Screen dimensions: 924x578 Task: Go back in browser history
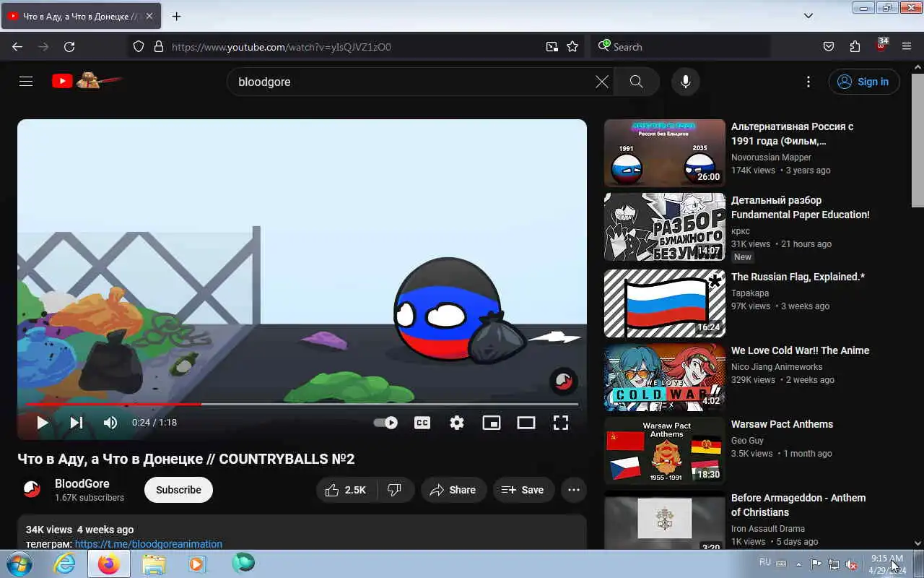click(17, 47)
